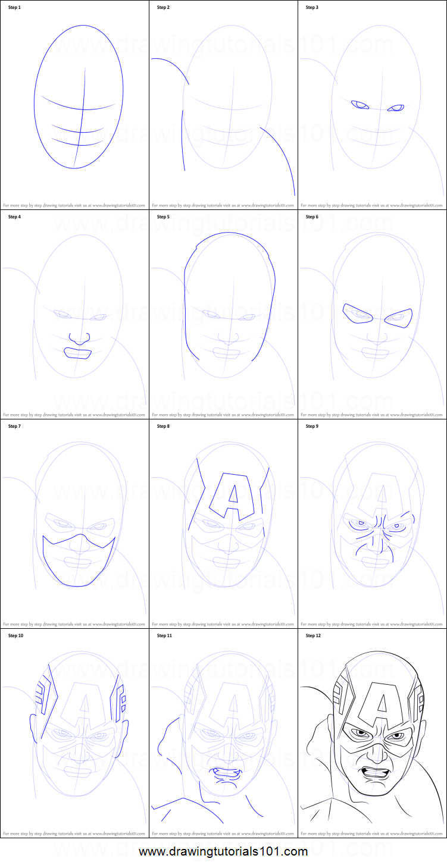This screenshot has width=447, height=868.
Task: Open the Step 6 mask eye-holes panel
Action: tap(372, 314)
